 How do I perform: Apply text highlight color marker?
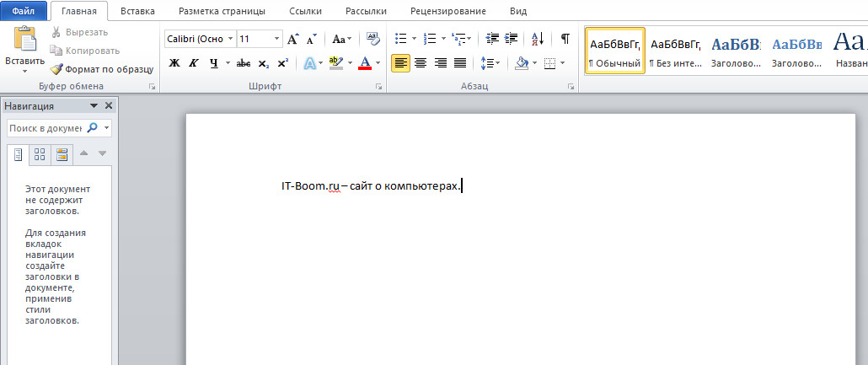[x=335, y=62]
